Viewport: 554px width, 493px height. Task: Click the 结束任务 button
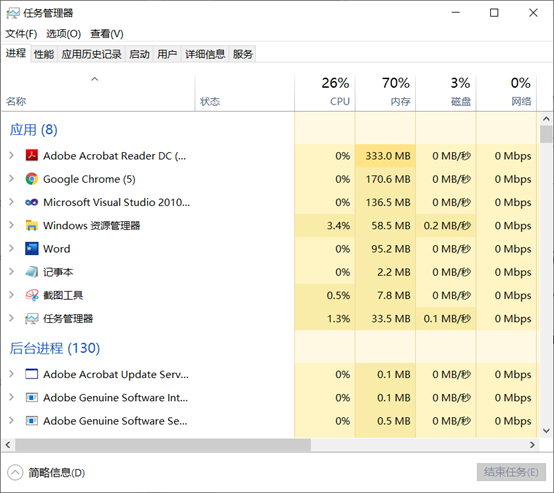pyautogui.click(x=511, y=472)
